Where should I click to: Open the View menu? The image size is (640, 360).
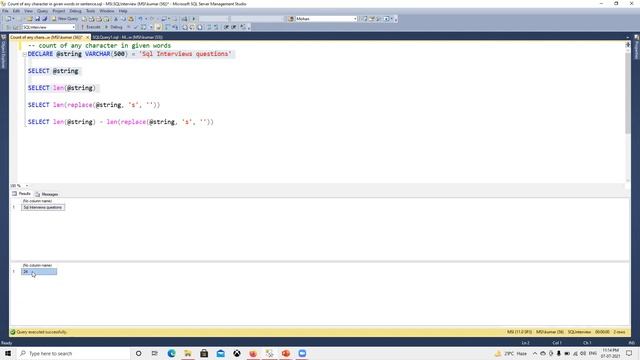click(28, 11)
